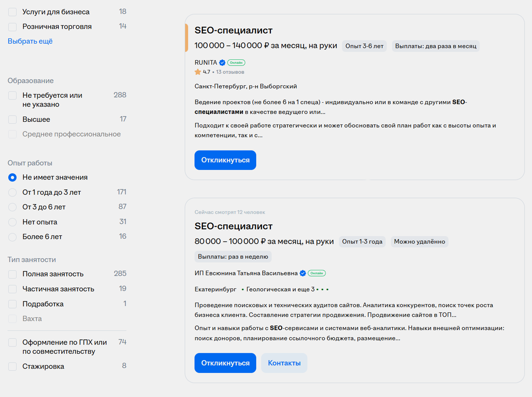Click the RUNITA verified checkmark badge
Viewport: 532px width, 397px height.
pos(222,62)
